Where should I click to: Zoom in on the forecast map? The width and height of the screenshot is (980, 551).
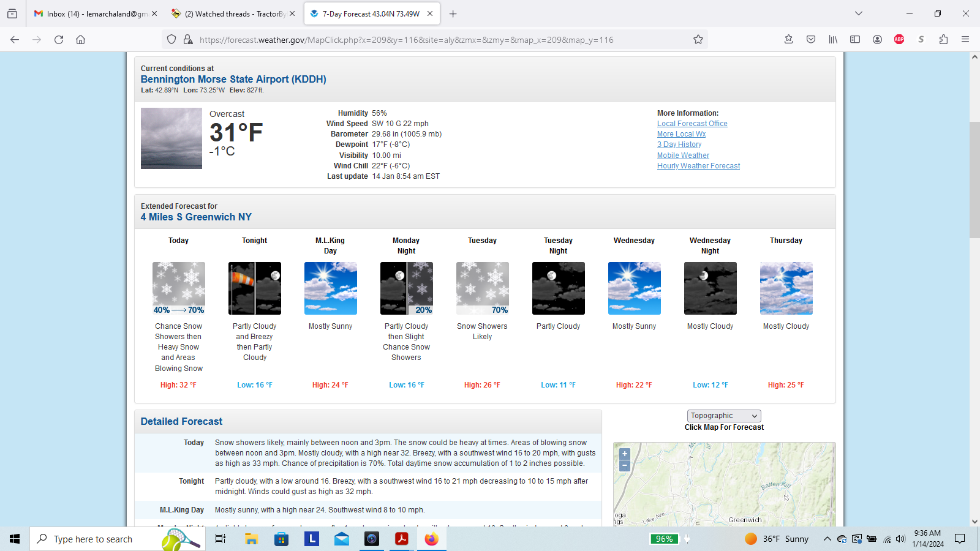625,454
